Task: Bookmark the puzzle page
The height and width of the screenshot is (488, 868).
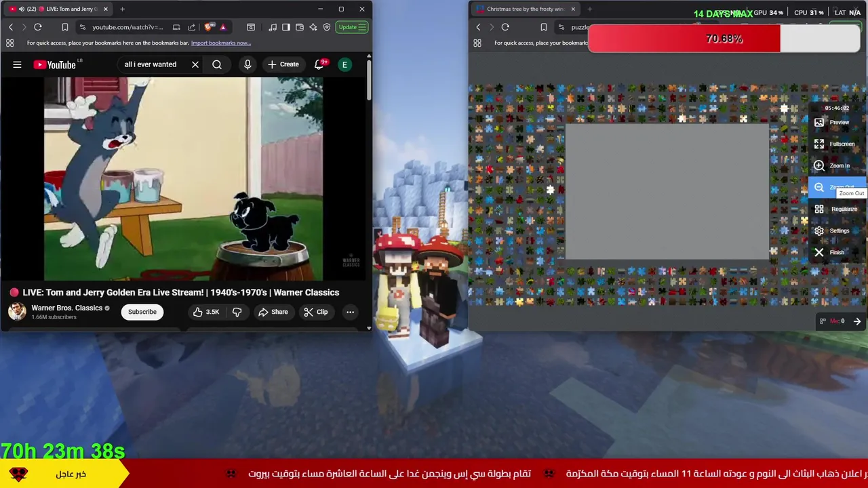Action: [543, 27]
